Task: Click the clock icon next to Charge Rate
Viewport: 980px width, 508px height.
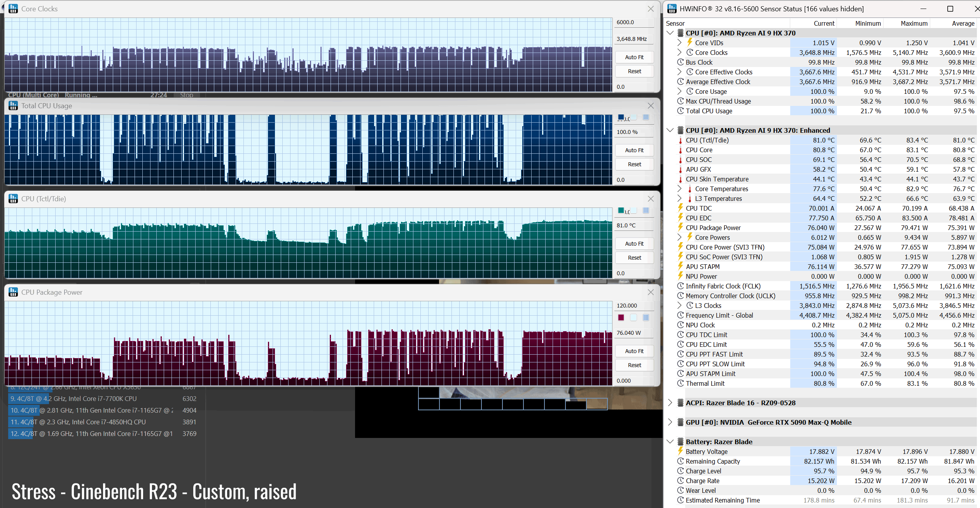Action: [x=681, y=481]
